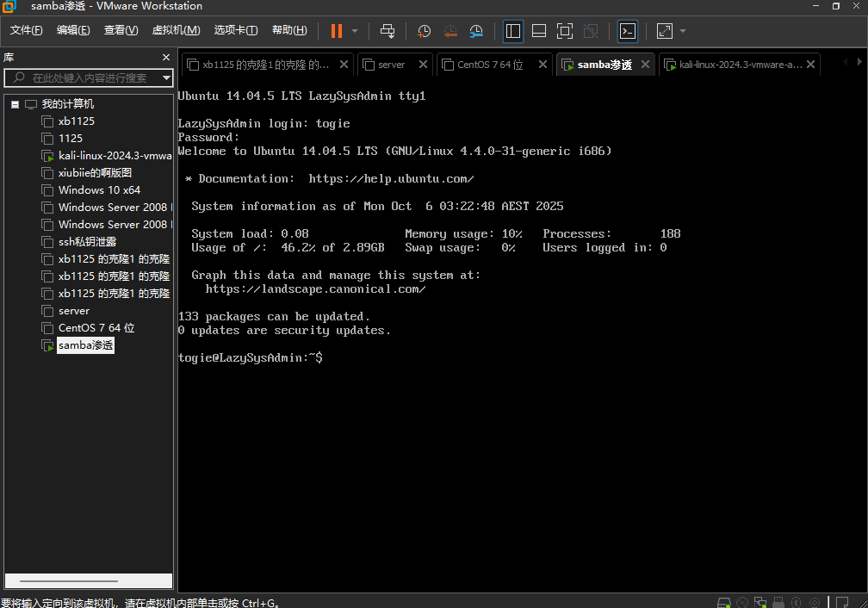Select Windows 10 x64 in library
The height and width of the screenshot is (608, 868).
[x=99, y=190]
